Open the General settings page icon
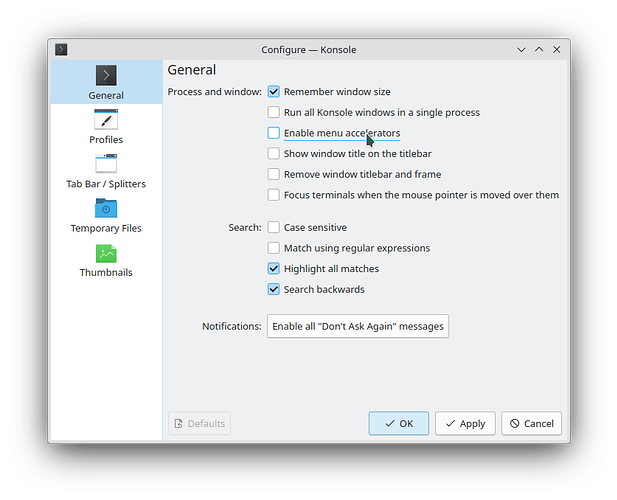Image resolution: width=617 pixels, height=500 pixels. (106, 75)
